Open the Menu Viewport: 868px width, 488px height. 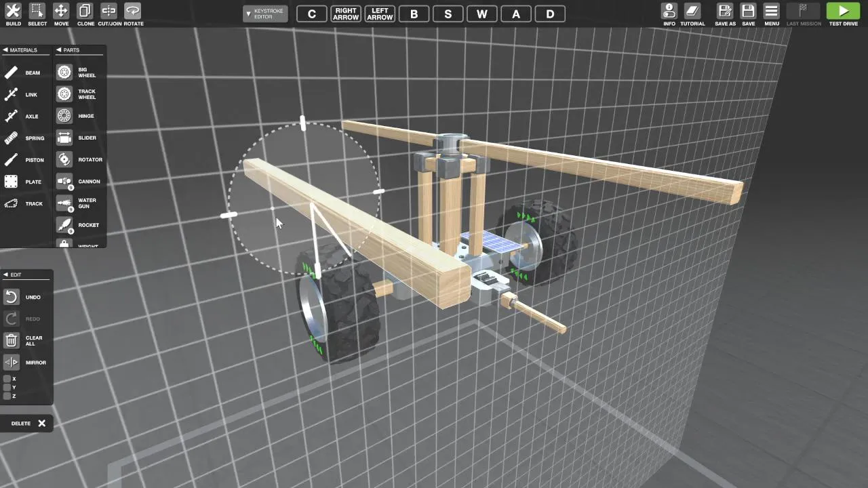(772, 14)
